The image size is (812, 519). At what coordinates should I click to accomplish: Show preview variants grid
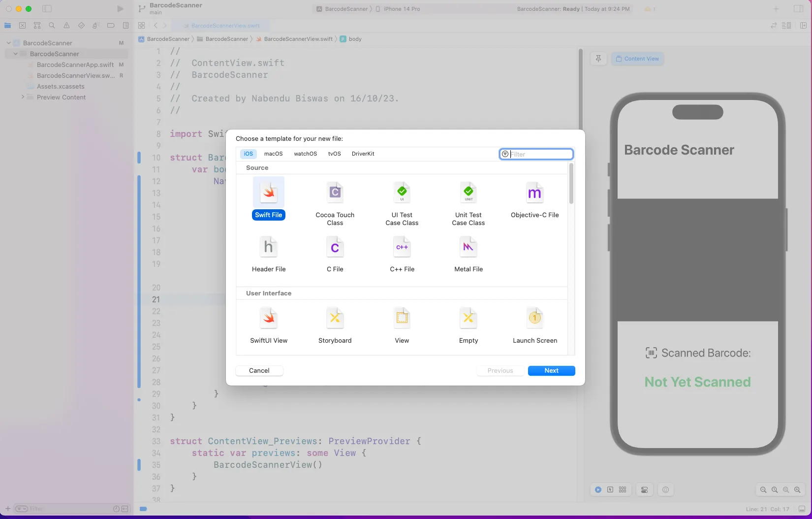coord(623,490)
